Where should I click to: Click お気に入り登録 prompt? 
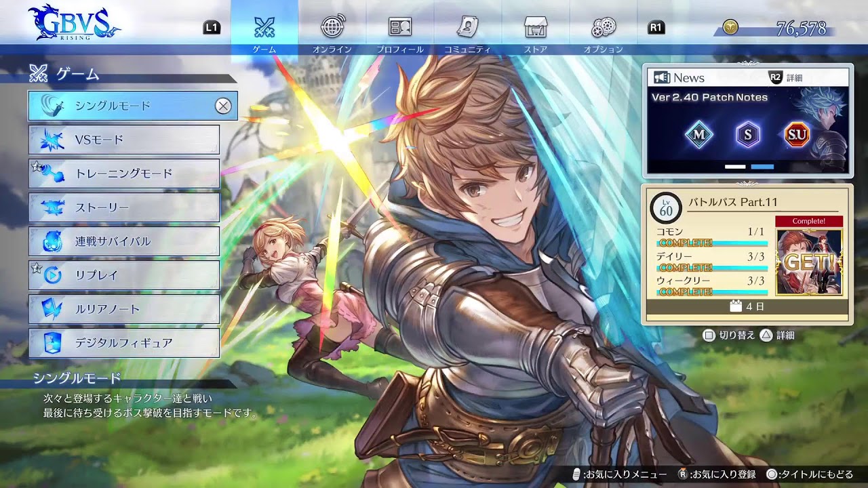pyautogui.click(x=717, y=474)
